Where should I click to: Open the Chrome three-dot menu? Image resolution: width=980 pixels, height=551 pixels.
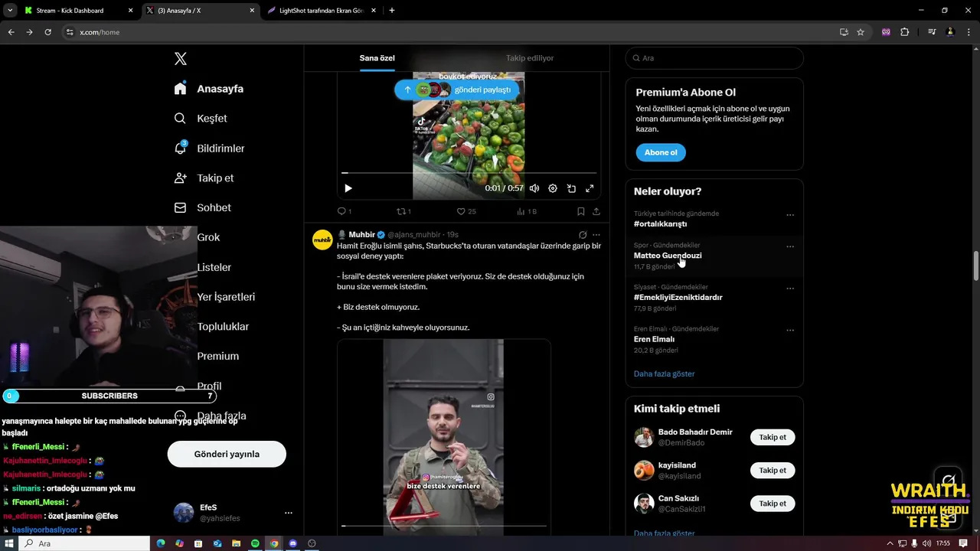[x=969, y=32]
